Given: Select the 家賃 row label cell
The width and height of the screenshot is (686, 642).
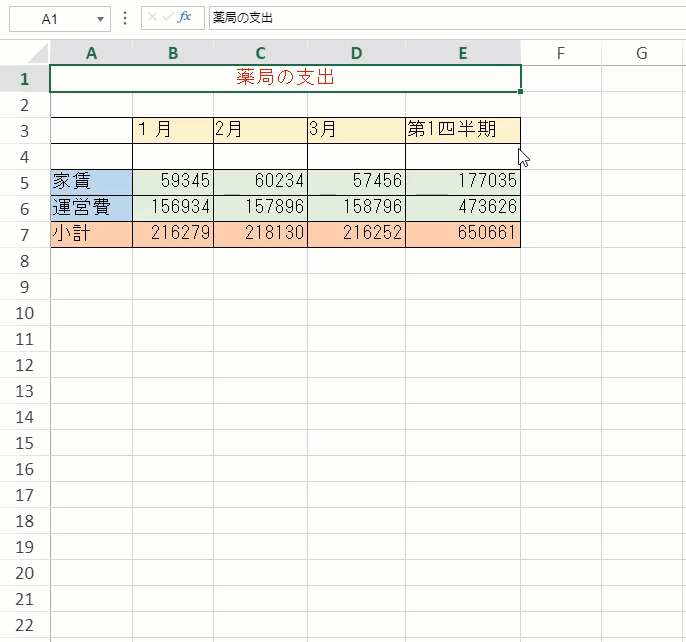Looking at the screenshot, I should (91, 182).
